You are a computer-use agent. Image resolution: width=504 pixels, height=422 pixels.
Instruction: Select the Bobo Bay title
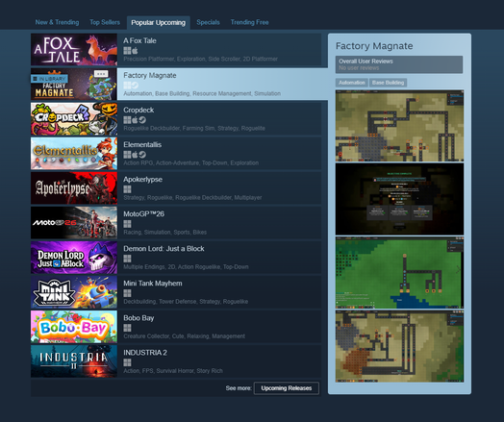[x=139, y=318]
